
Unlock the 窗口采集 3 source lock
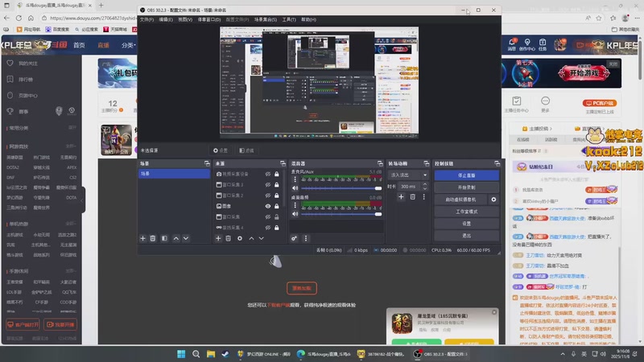pyautogui.click(x=277, y=185)
